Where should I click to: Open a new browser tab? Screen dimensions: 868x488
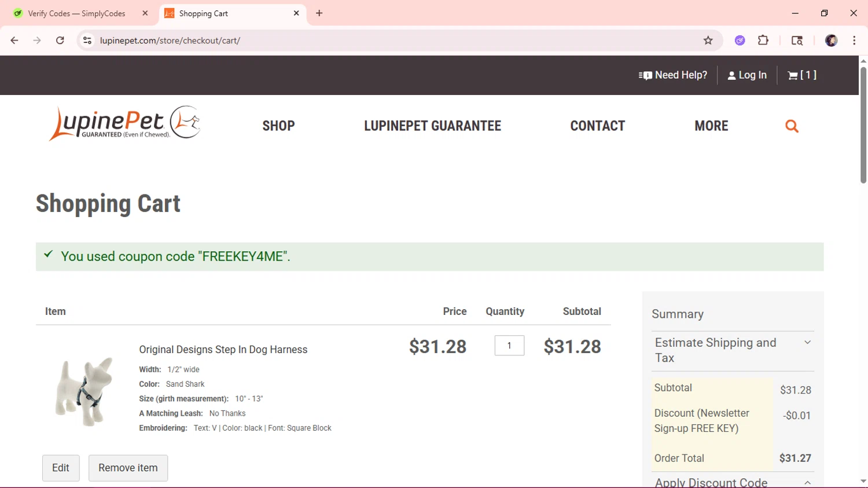tap(319, 13)
